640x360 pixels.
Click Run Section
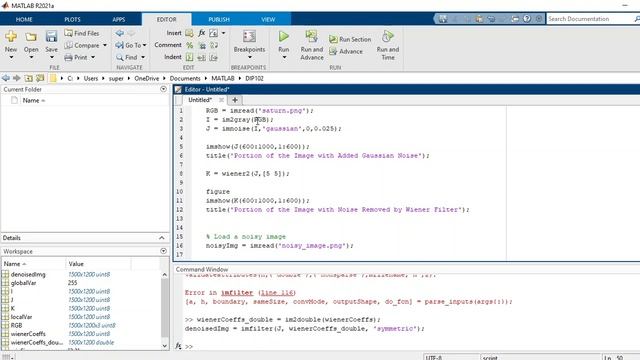point(350,40)
